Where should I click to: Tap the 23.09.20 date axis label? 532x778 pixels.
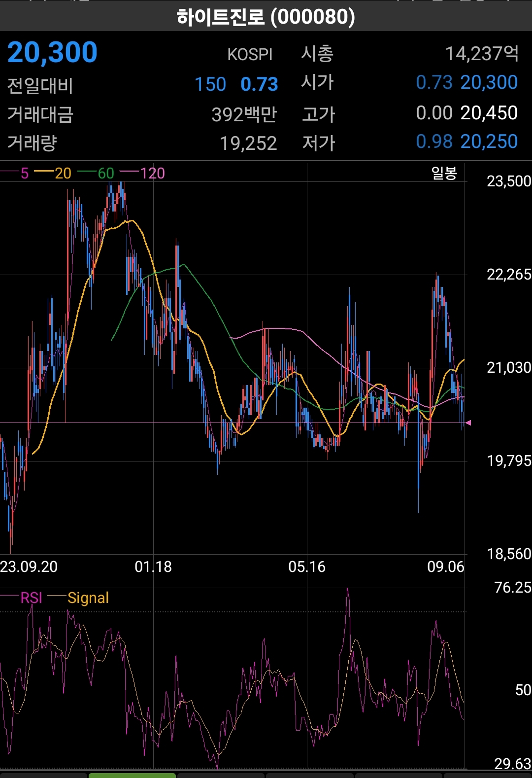pos(29,567)
